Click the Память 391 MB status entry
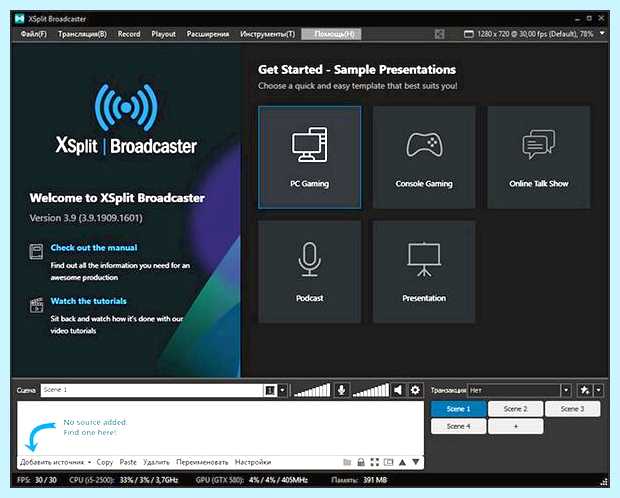The height and width of the screenshot is (498, 620). 359,480
